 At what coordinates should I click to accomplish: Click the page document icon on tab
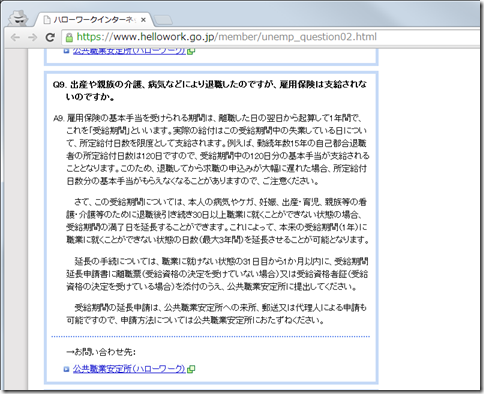click(47, 20)
